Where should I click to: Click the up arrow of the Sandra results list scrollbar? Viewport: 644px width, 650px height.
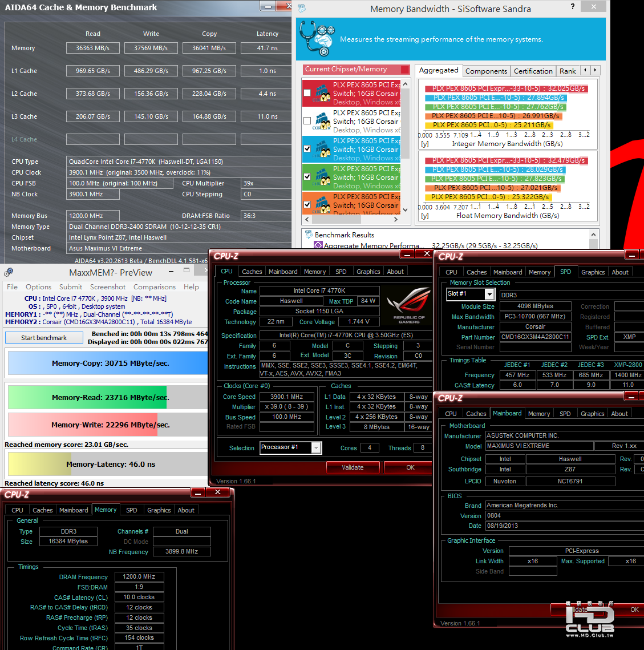point(406,84)
